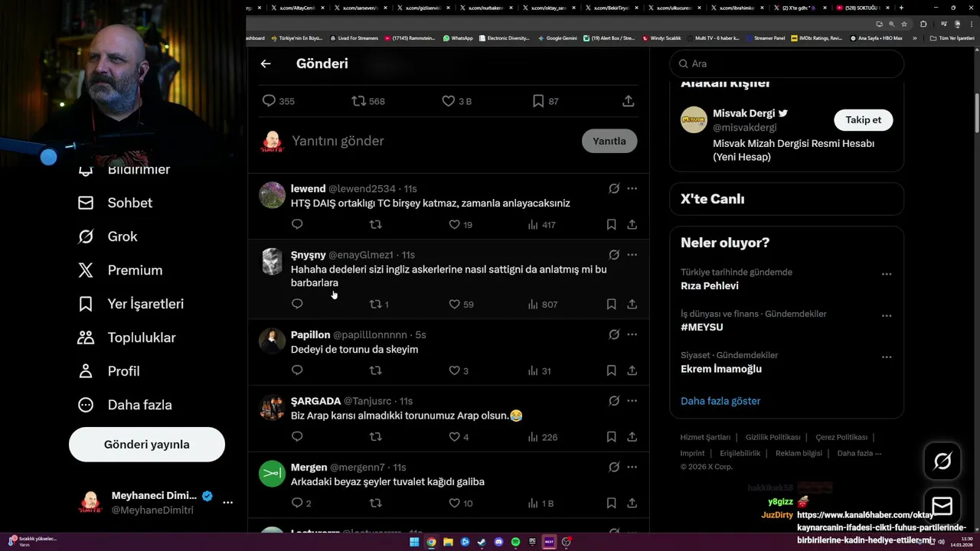The height and width of the screenshot is (551, 980).
Task: Like Mergen's comment with 10 likes
Action: coord(454,503)
